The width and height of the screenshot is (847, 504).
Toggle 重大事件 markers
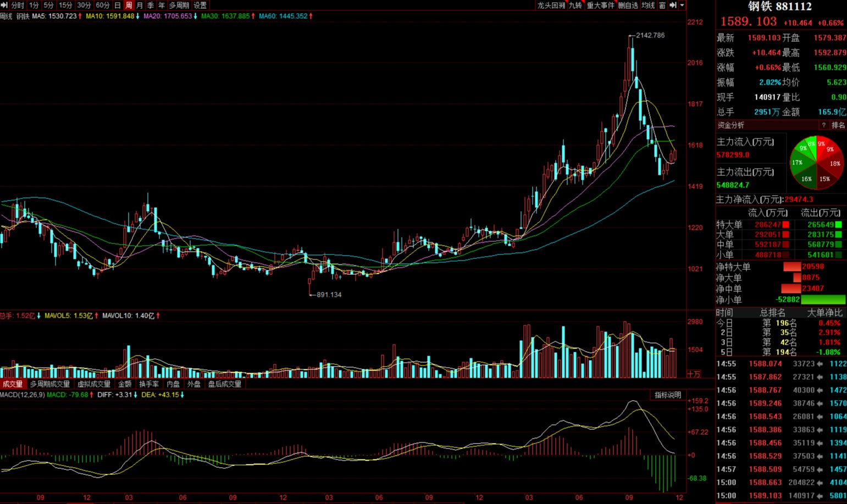coord(600,5)
